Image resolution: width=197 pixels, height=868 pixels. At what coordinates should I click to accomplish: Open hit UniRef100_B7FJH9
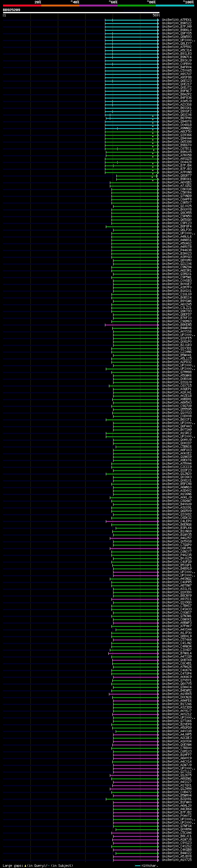(x=176, y=26)
